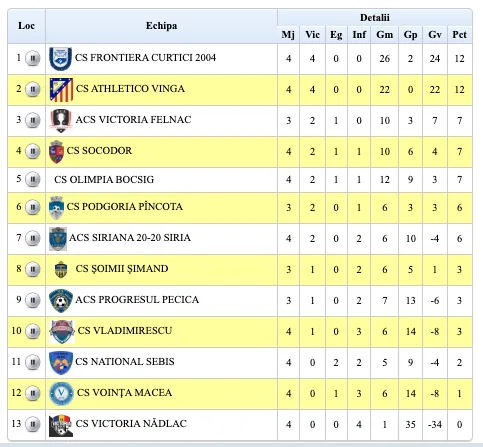This screenshot has height=447, width=483.
Task: Open the ACS SIRIANA 20-20 SIRIA team name
Action: tap(130, 238)
